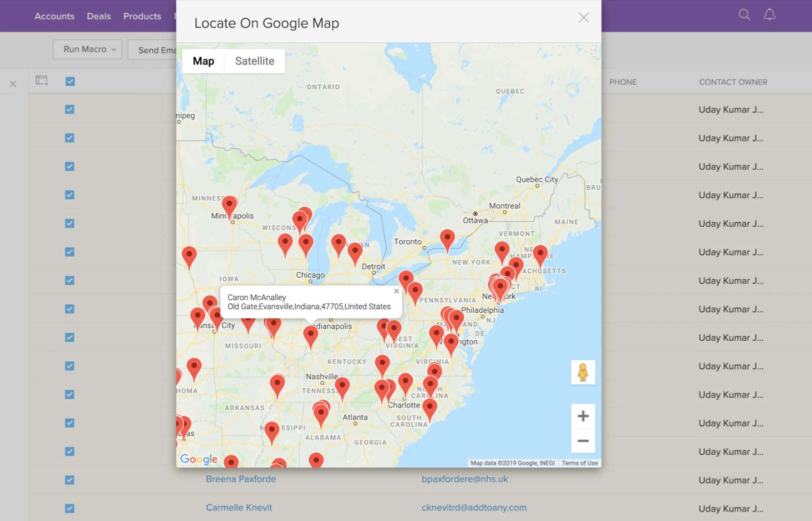Screen dimensions: 812x521
Task: Click the 'Locate On Google Map' title
Action: pyautogui.click(x=267, y=23)
